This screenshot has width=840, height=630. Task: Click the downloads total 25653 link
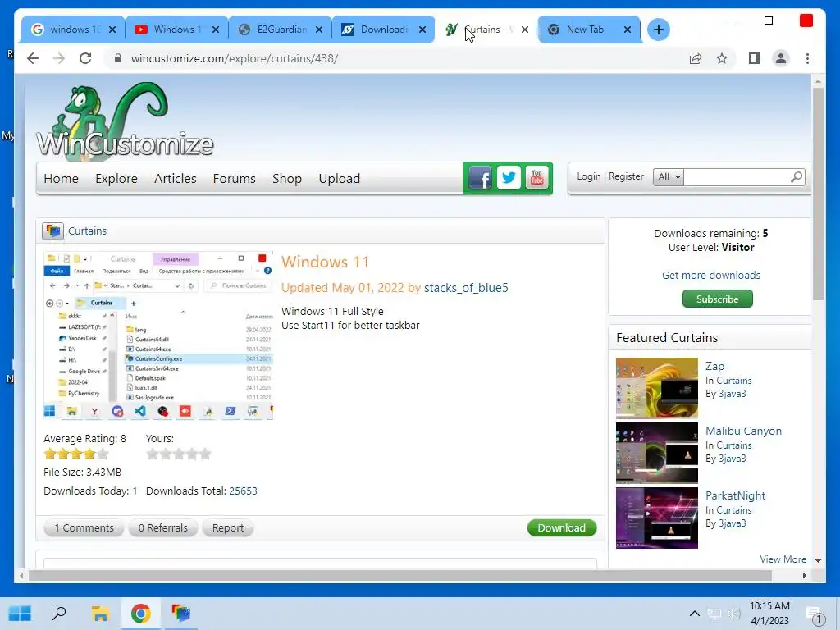point(243,491)
